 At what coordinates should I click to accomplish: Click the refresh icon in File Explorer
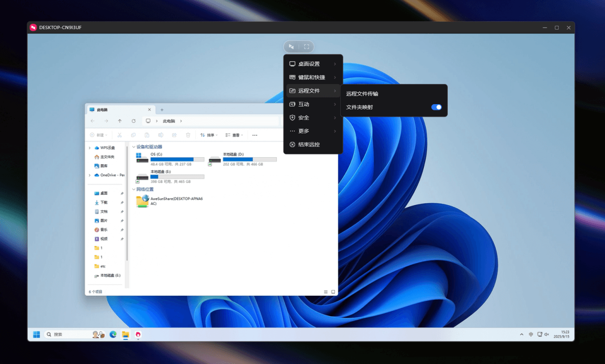[x=133, y=121]
